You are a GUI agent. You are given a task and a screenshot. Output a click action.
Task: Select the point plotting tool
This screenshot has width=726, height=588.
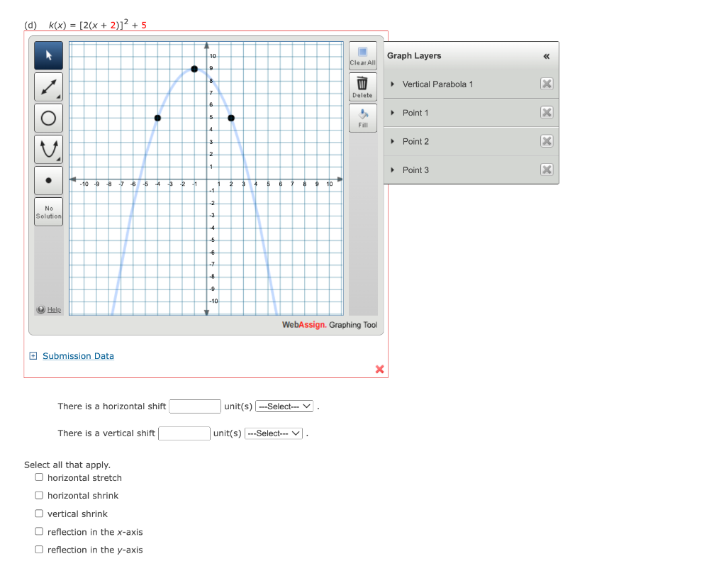48,180
